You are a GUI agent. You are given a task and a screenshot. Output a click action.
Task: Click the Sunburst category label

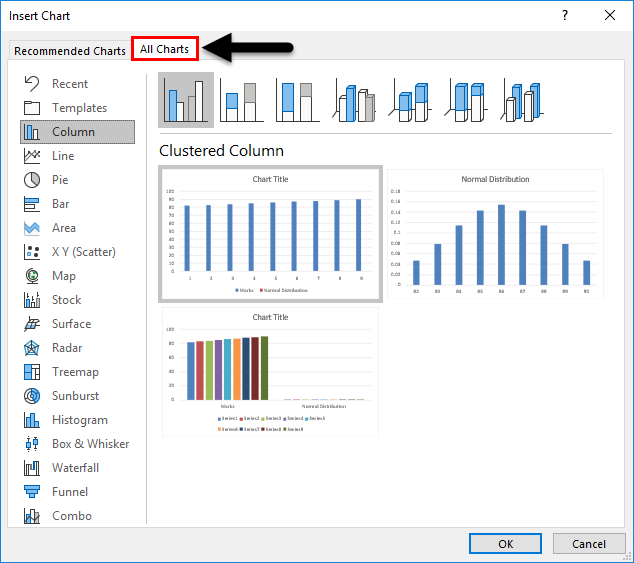[x=75, y=396]
